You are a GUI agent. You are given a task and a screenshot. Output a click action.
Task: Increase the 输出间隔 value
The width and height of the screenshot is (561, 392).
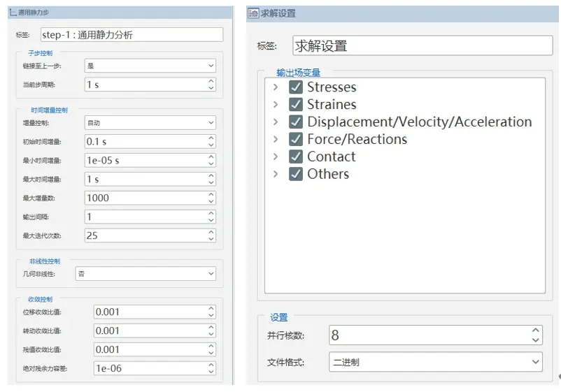coord(211,214)
